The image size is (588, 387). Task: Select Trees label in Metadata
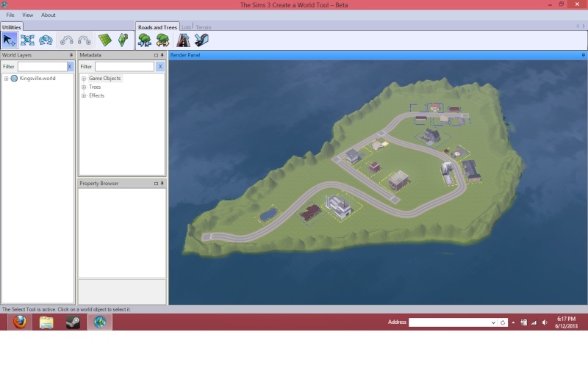pyautogui.click(x=95, y=87)
